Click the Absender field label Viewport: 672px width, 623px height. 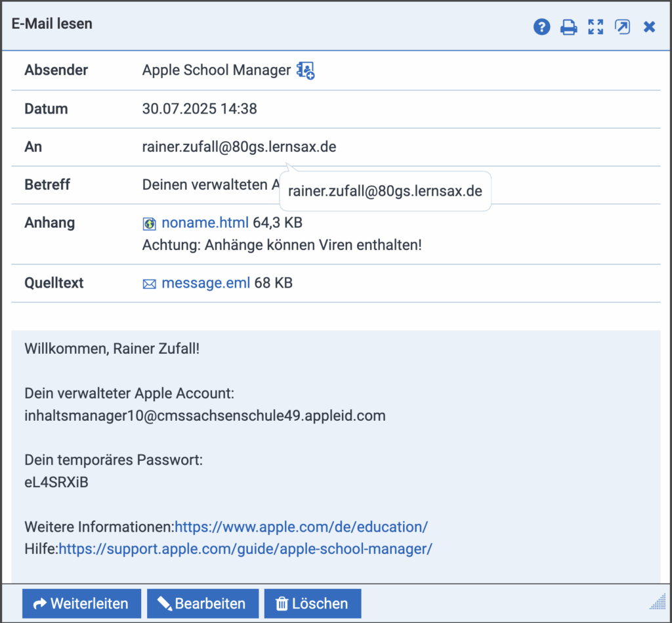(56, 70)
